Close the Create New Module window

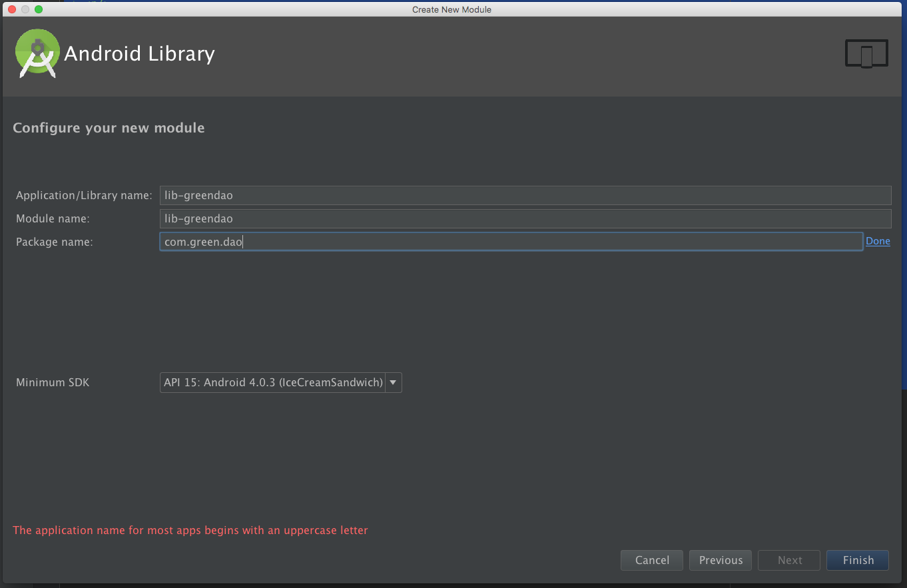[12, 9]
